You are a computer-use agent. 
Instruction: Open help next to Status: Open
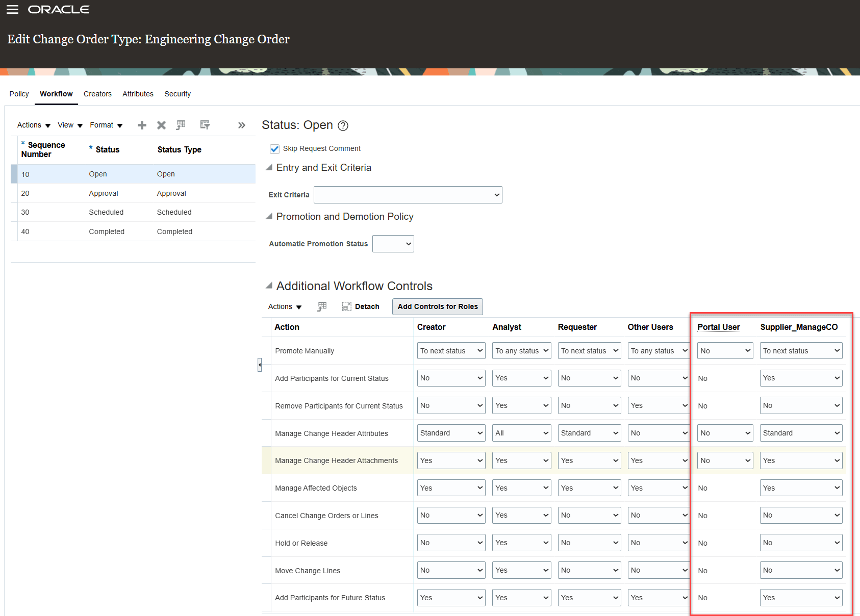[x=343, y=125]
